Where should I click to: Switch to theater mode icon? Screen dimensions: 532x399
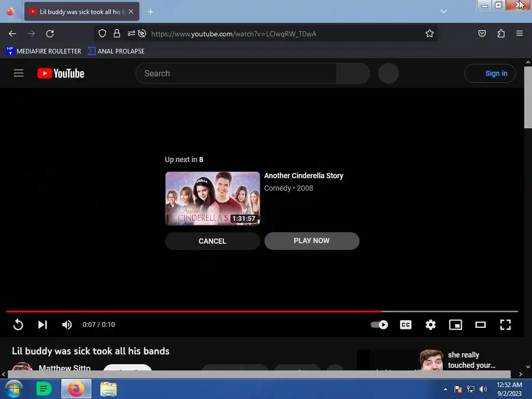click(x=481, y=325)
